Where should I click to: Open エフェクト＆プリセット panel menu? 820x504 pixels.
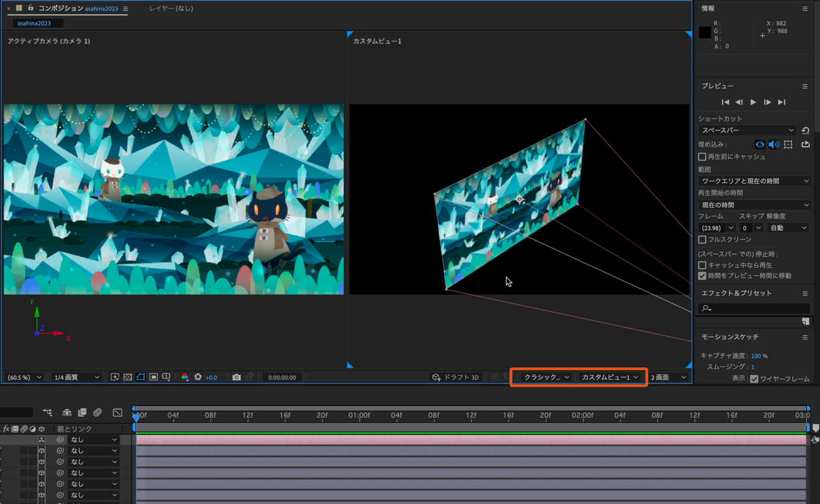tap(805, 294)
